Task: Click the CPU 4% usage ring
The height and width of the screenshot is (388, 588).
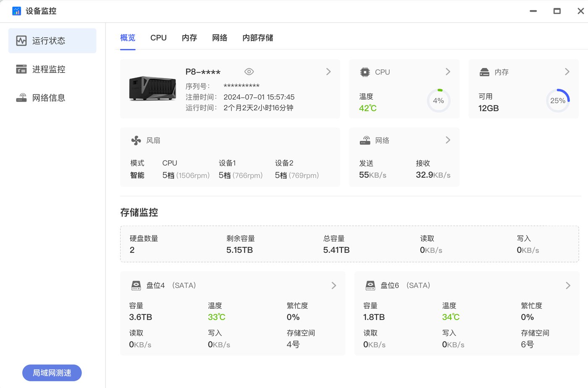Action: 438,101
